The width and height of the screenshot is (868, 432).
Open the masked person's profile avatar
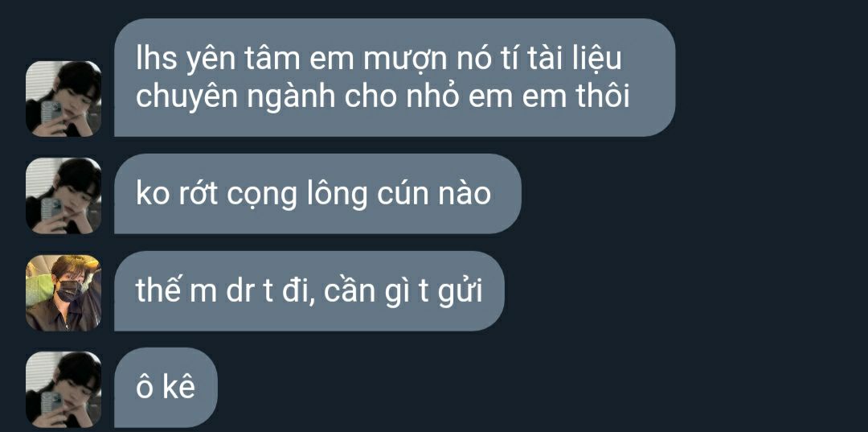click(63, 293)
